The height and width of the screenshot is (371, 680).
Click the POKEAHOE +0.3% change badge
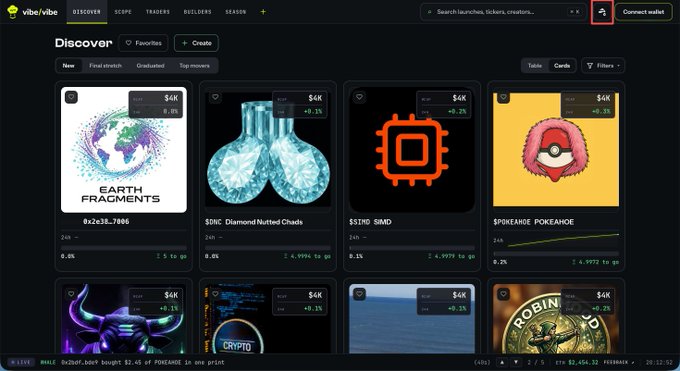(x=588, y=112)
